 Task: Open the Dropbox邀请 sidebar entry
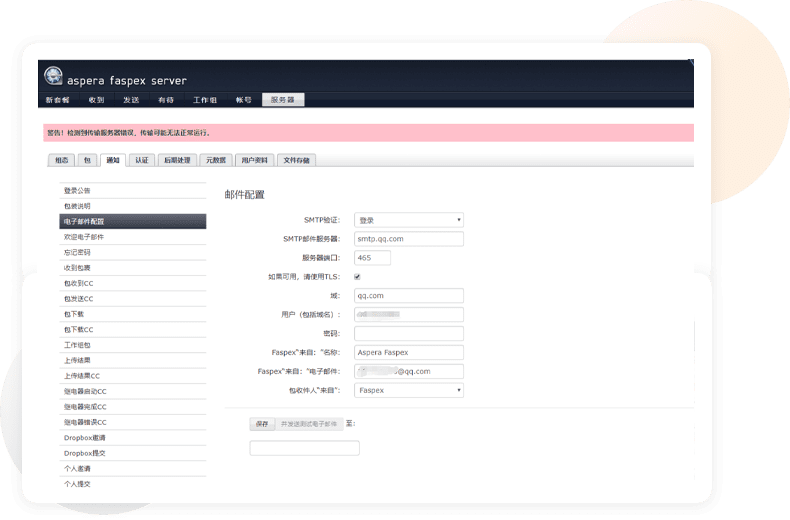click(x=85, y=438)
